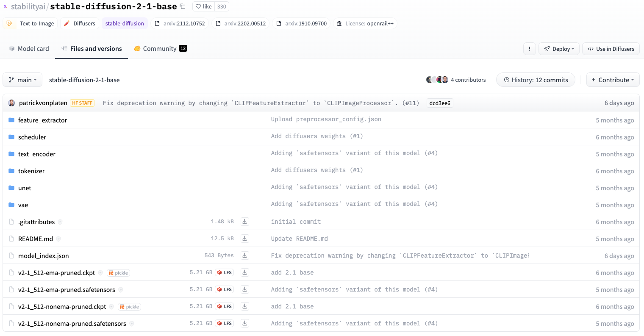
Task: Open History: 12 commits
Action: pos(536,80)
